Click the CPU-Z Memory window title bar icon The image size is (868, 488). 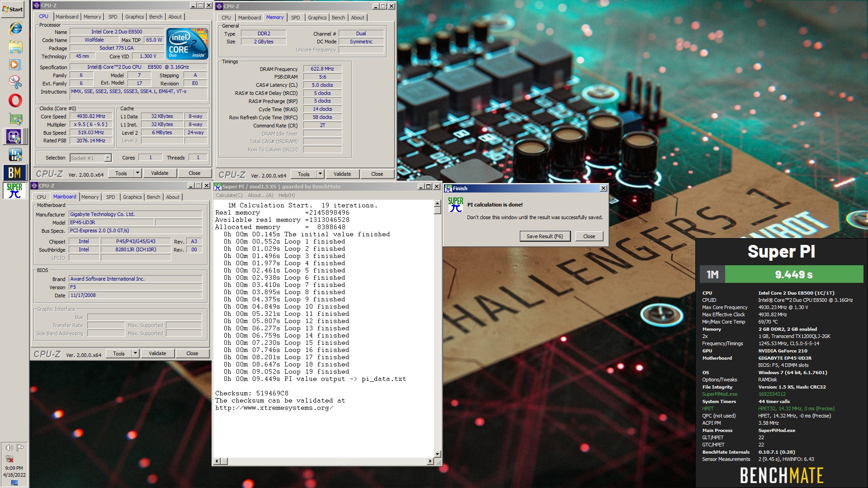(219, 6)
